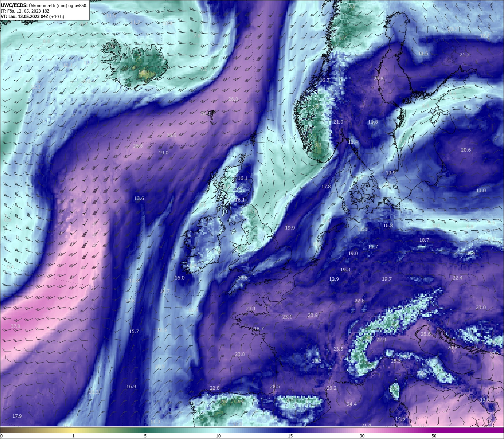Click the 22.9 value label

pyautogui.click(x=381, y=339)
